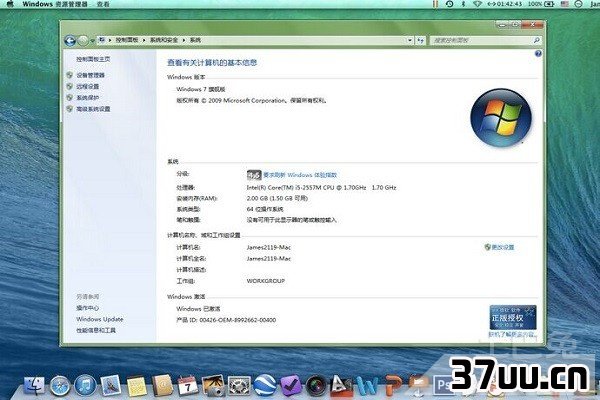Click the genuine Microsoft software badge
The image size is (600, 400).
point(513,317)
